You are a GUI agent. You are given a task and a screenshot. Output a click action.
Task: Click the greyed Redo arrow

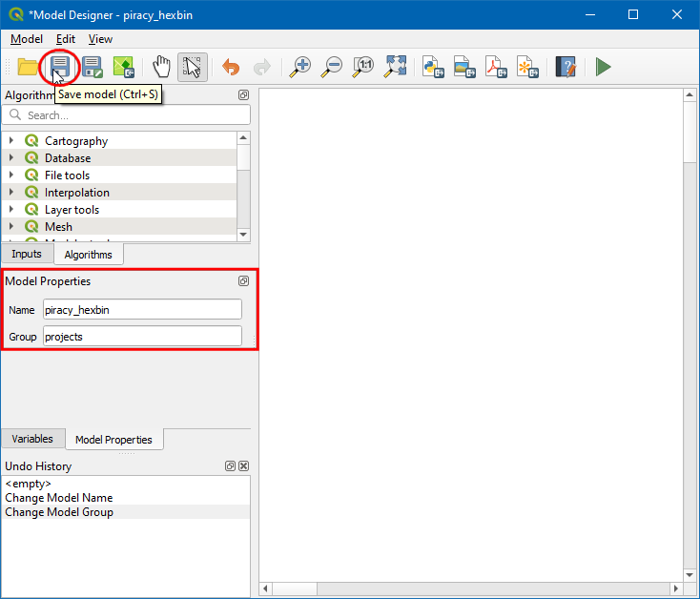click(x=262, y=68)
